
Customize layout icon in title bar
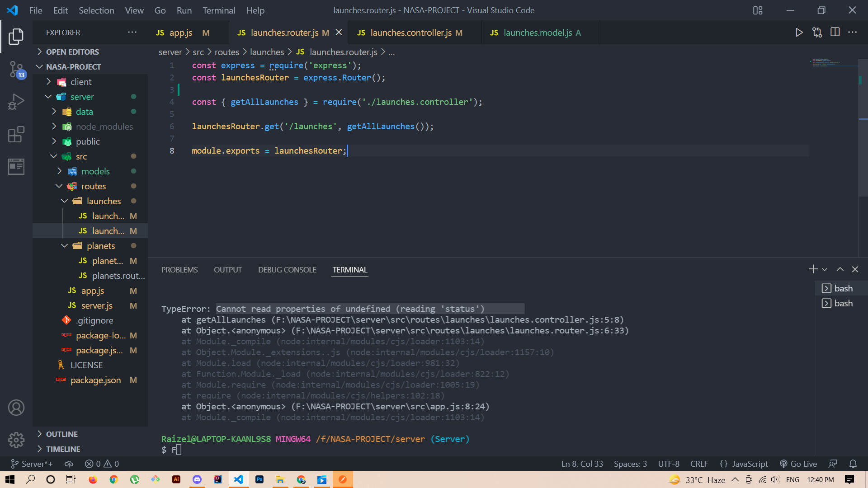point(758,10)
